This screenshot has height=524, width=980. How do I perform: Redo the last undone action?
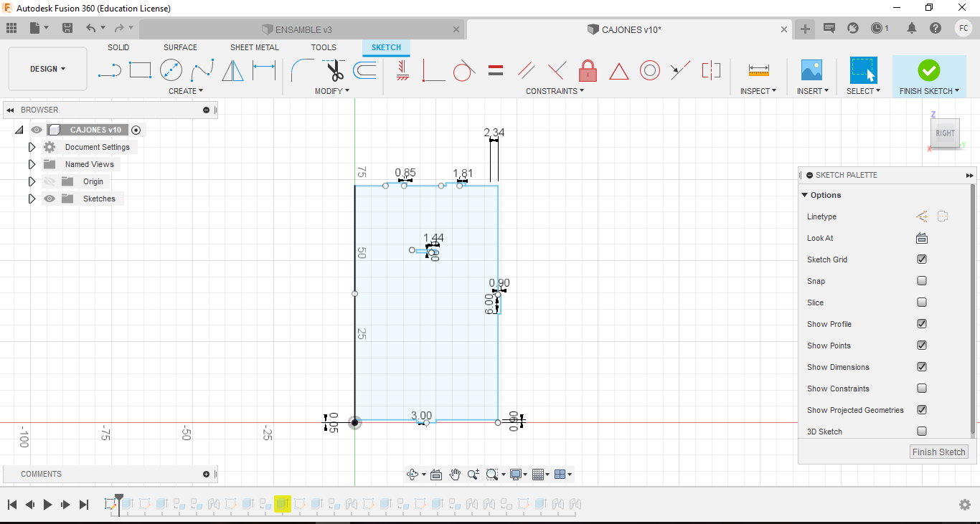tap(119, 28)
